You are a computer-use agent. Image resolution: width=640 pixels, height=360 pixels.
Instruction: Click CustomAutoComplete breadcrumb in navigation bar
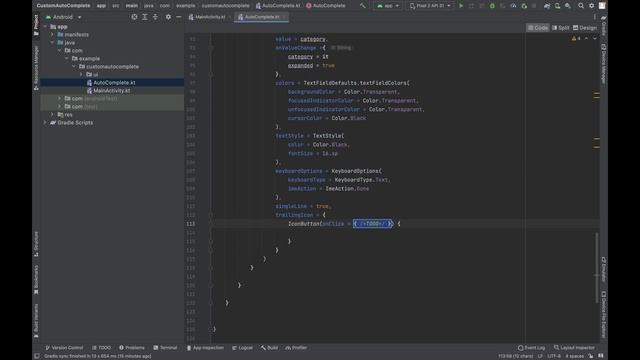tap(63, 6)
